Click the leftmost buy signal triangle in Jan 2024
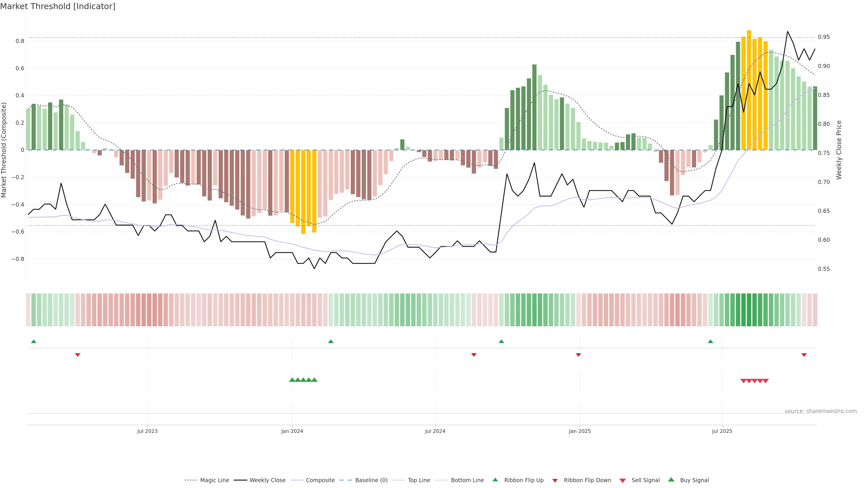 click(x=292, y=380)
